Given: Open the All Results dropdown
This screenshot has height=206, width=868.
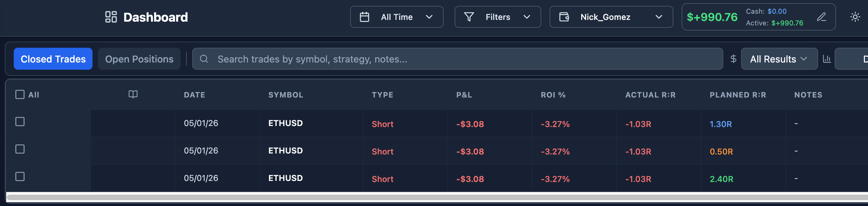Looking at the screenshot, I should coord(779,59).
